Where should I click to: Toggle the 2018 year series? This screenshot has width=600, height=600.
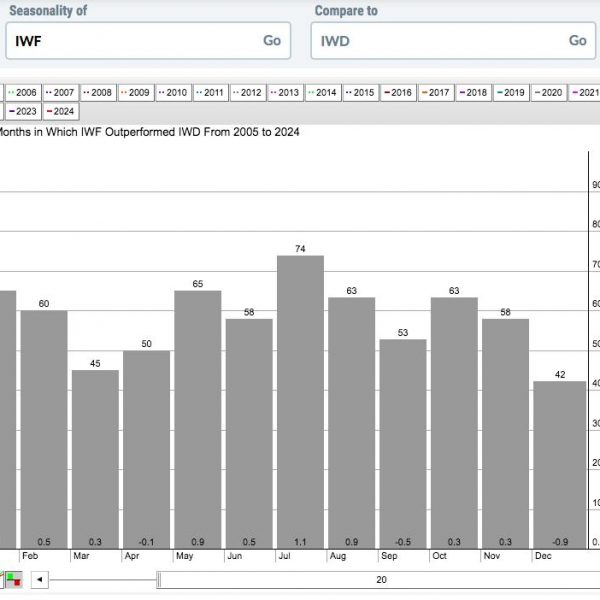(473, 93)
